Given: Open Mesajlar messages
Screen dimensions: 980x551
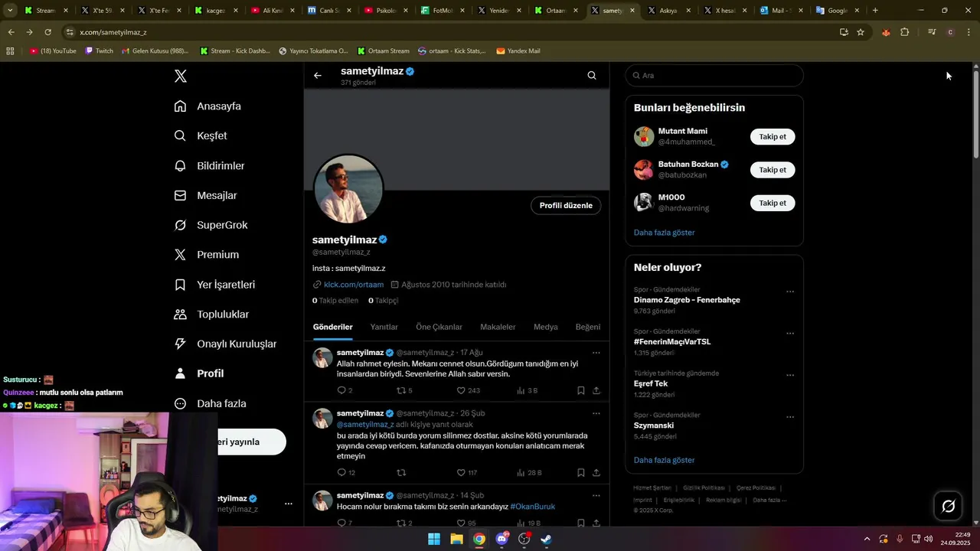Looking at the screenshot, I should [x=205, y=195].
